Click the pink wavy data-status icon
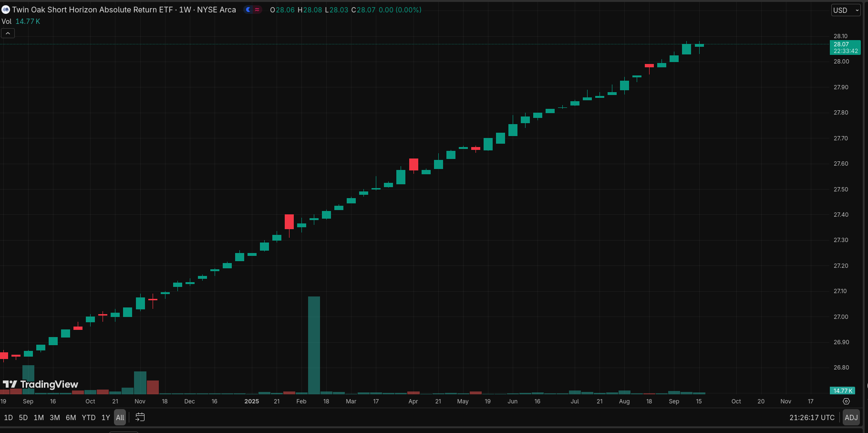This screenshot has height=433, width=868. [x=257, y=10]
